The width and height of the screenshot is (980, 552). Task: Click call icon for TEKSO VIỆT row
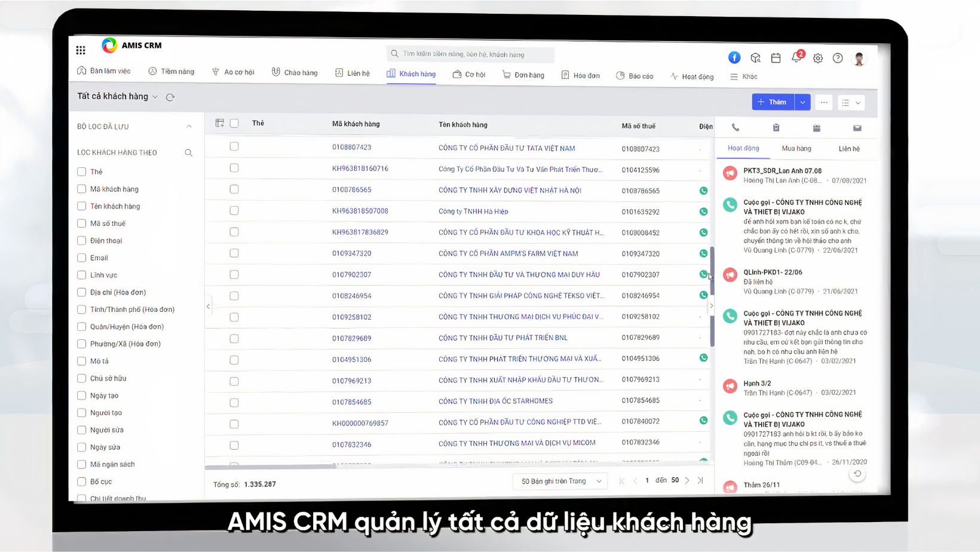pyautogui.click(x=703, y=295)
